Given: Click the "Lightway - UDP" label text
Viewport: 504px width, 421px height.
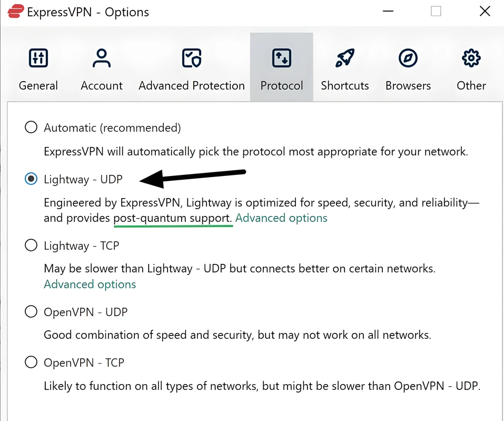Looking at the screenshot, I should pyautogui.click(x=83, y=179).
